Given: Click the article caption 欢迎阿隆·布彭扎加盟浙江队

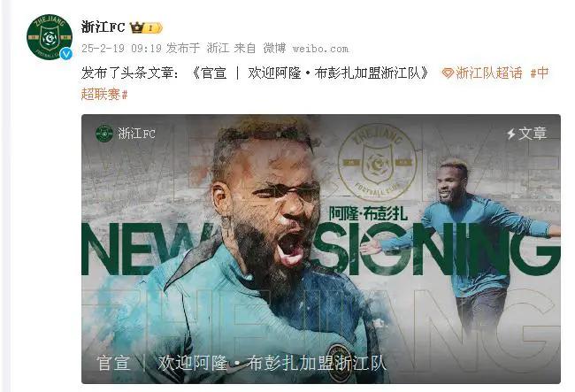Looking at the screenshot, I should [x=272, y=363].
